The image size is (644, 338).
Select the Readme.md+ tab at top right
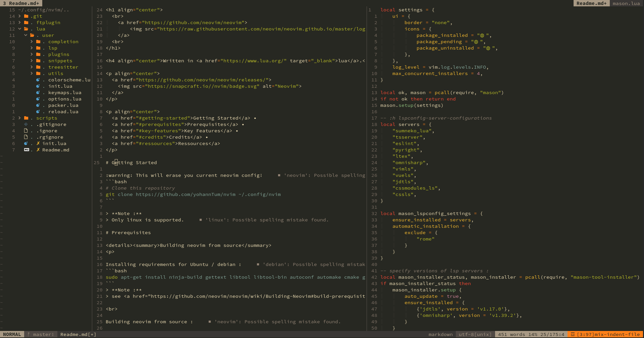pos(591,3)
